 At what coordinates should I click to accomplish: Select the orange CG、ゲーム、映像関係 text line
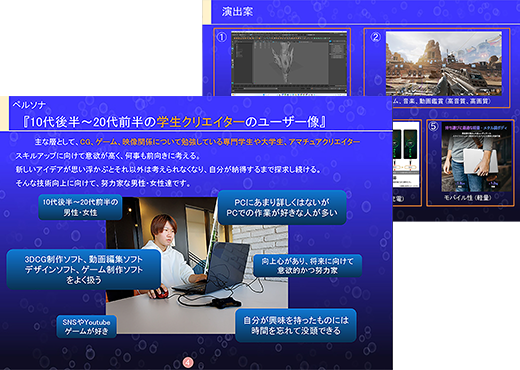pyautogui.click(x=220, y=142)
